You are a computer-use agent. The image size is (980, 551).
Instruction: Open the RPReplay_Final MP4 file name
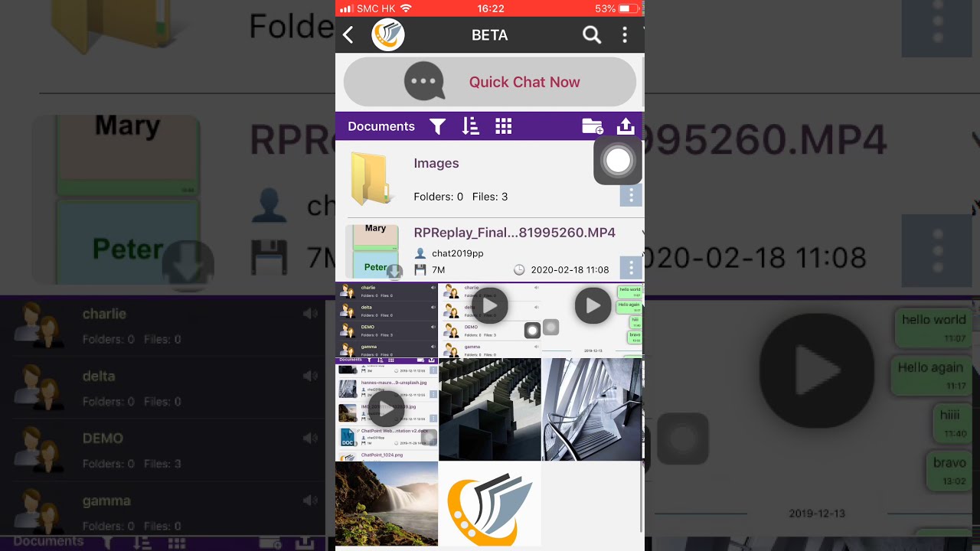point(514,233)
